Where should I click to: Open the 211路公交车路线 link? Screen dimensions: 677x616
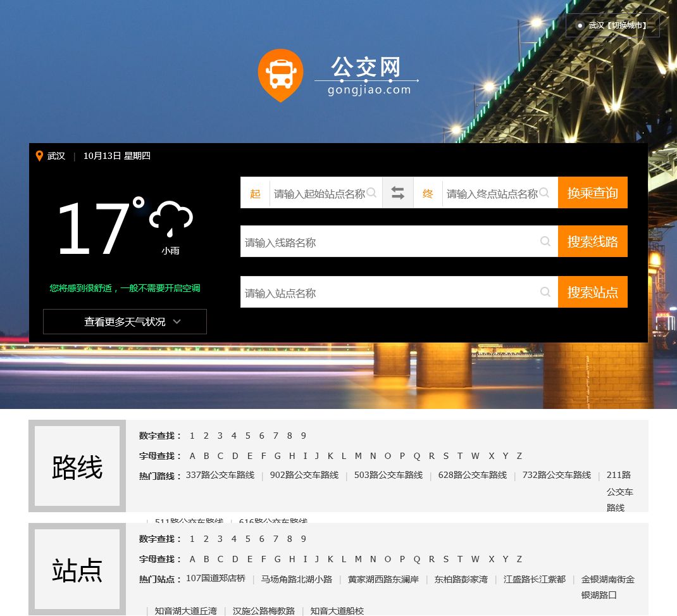click(x=619, y=491)
